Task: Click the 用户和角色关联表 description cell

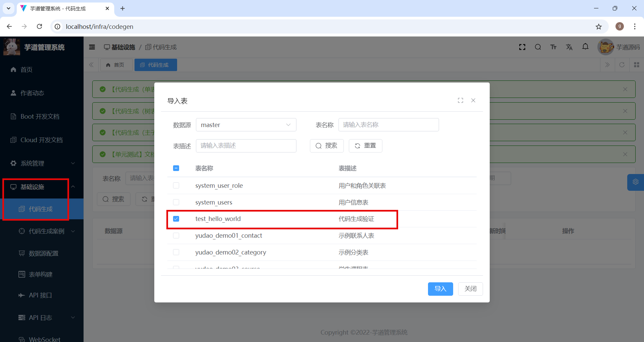Action: coord(362,185)
